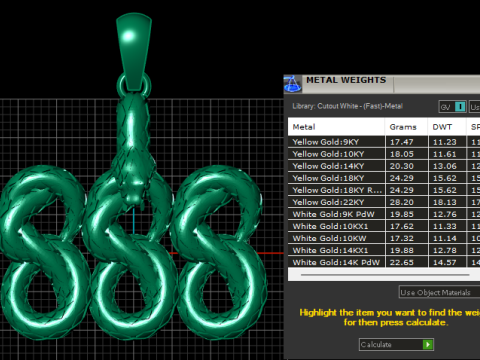Screen dimensions: 480x360
Task: Click the green arrow on Calculate
Action: [428, 344]
